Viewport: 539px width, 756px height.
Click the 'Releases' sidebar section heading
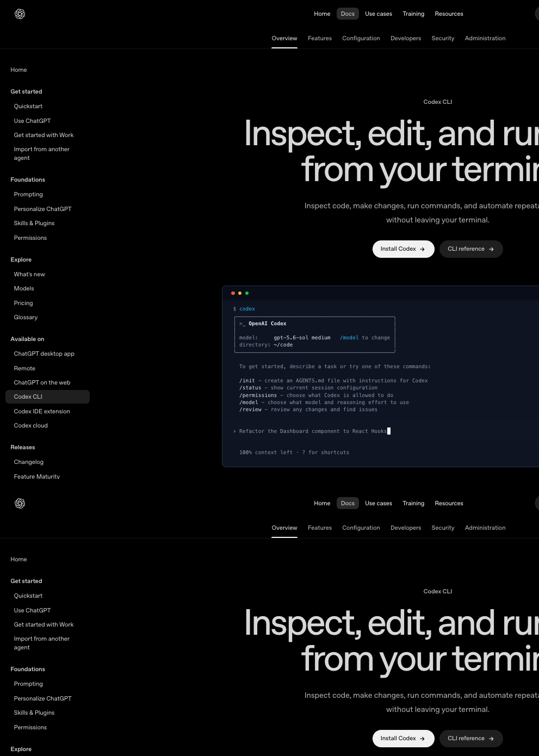22,447
